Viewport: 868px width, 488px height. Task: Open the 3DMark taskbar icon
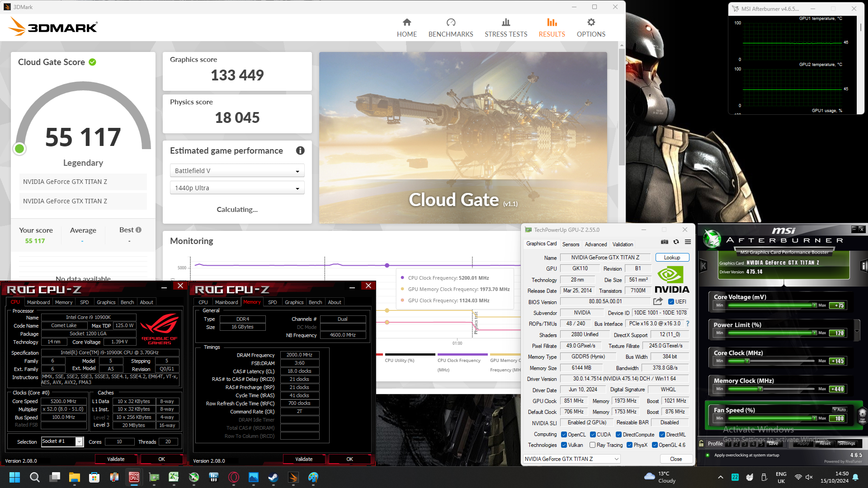293,477
